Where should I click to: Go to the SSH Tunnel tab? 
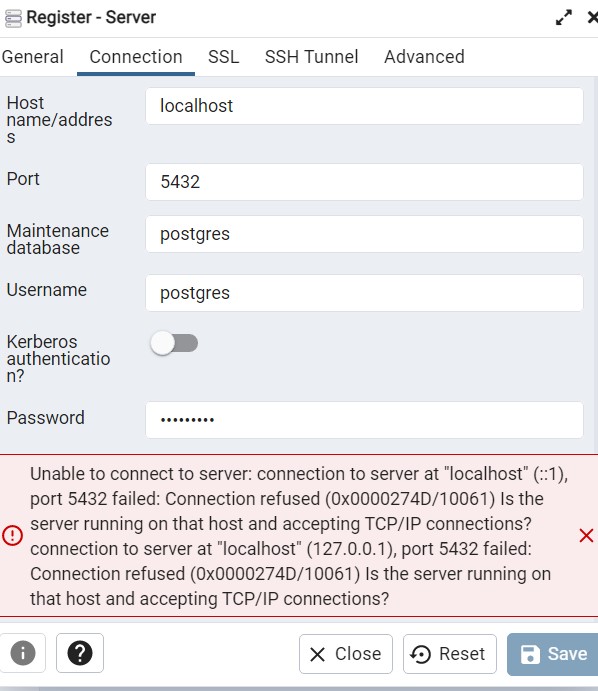click(x=311, y=57)
